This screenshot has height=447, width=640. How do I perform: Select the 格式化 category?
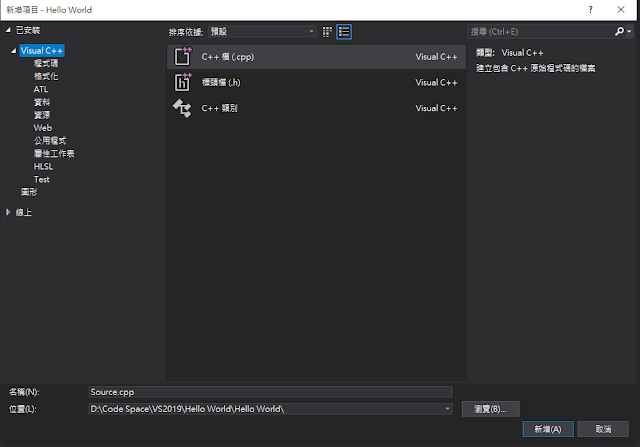pyautogui.click(x=46, y=76)
